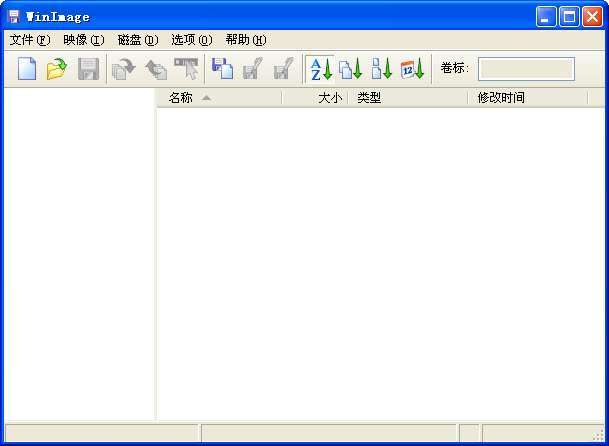Click the grayed-out extract files icon

coord(156,69)
